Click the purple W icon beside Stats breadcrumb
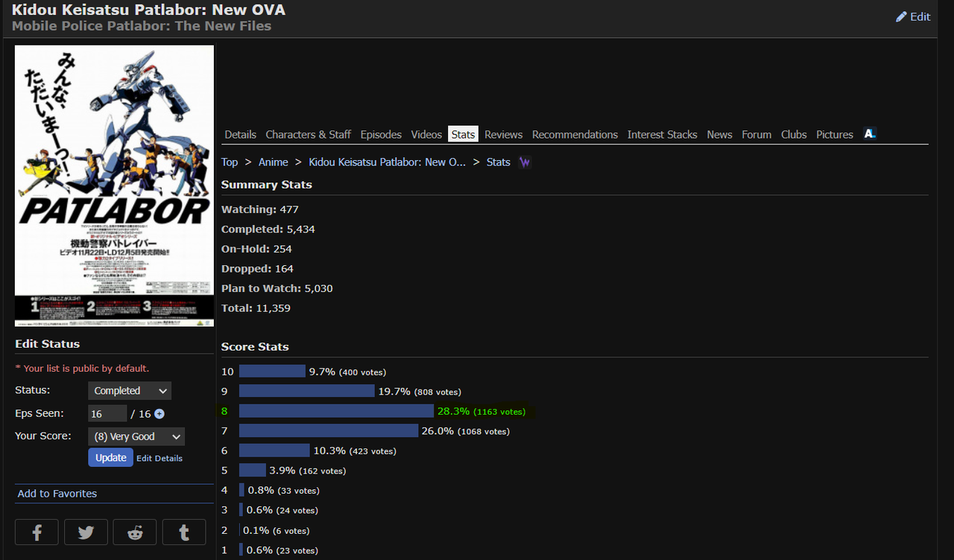Image resolution: width=954 pixels, height=560 pixels. point(525,162)
